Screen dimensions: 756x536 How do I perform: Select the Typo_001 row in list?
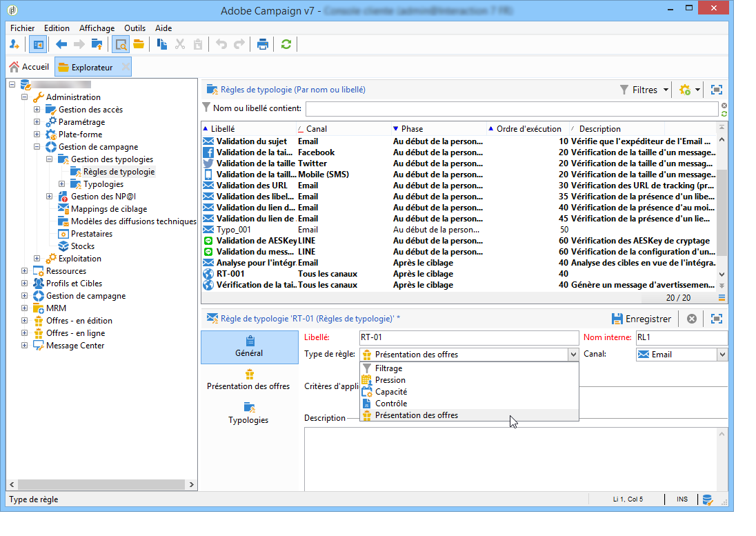pyautogui.click(x=460, y=230)
